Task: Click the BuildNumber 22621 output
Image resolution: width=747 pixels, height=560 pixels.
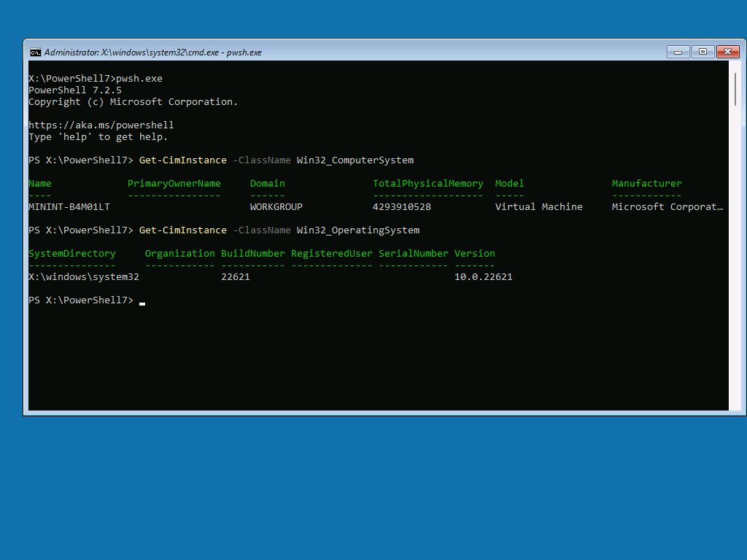Action: tap(233, 276)
